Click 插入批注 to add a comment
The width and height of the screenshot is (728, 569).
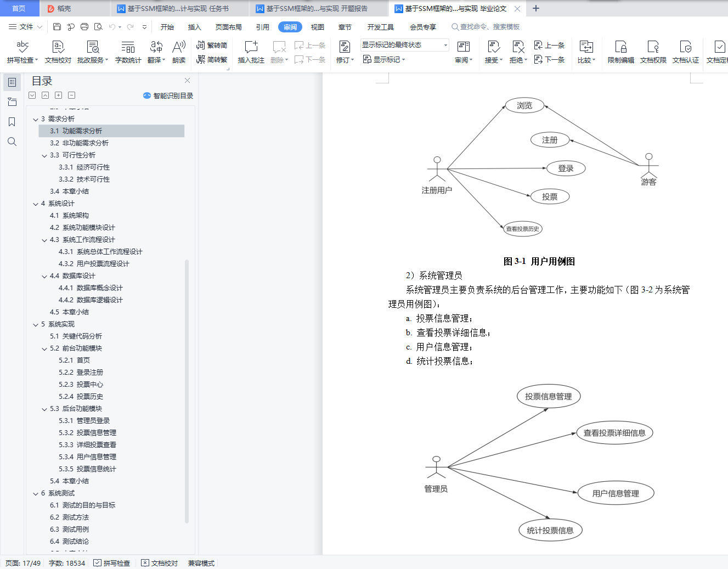pyautogui.click(x=251, y=52)
